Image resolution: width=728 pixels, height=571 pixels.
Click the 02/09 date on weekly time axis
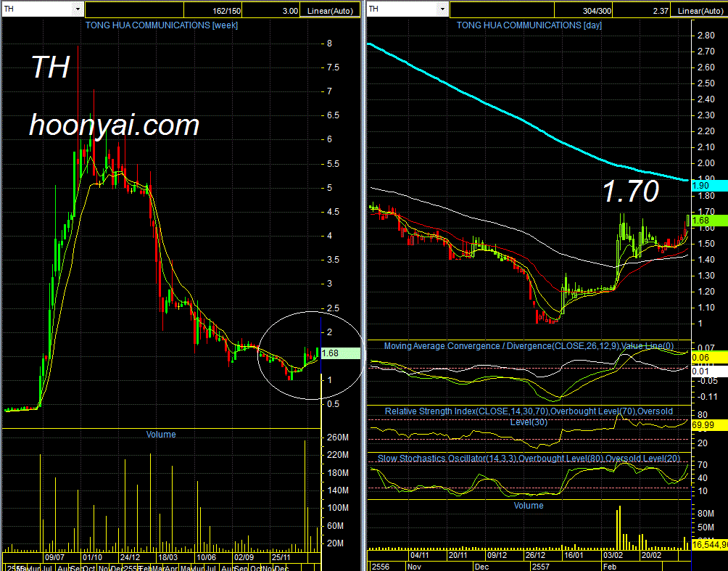coord(244,557)
